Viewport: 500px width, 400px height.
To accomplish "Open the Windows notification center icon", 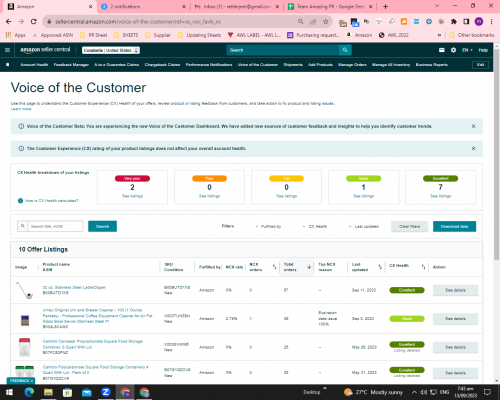I will pos(487,392).
